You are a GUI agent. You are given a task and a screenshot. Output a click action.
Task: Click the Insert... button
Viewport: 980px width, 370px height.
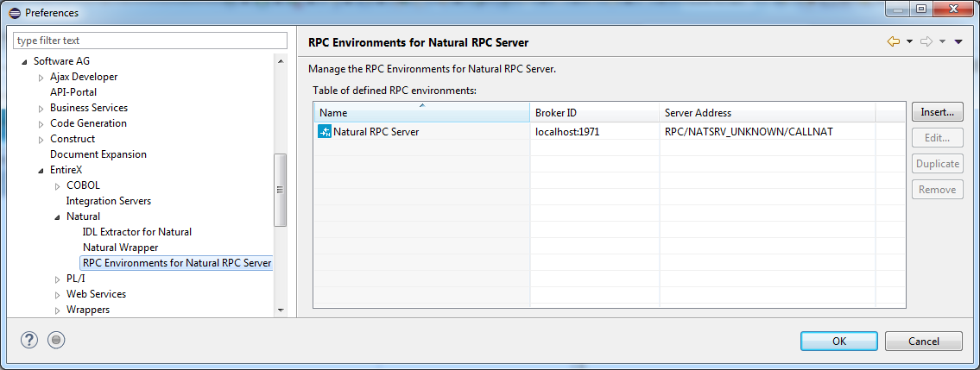pos(937,112)
